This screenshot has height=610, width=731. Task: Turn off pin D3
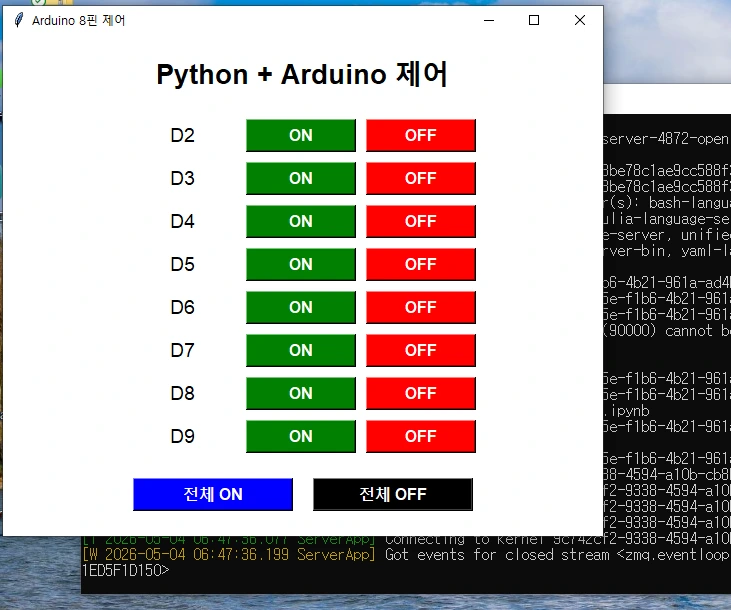421,178
